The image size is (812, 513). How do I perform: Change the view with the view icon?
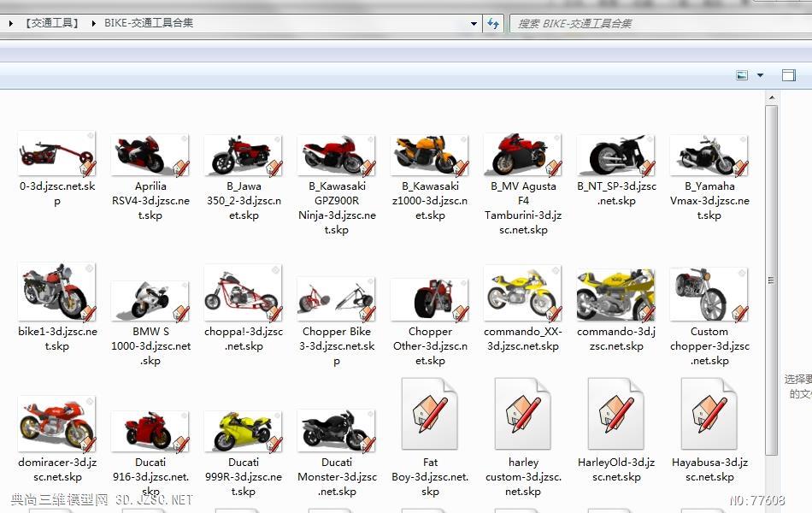click(x=742, y=75)
